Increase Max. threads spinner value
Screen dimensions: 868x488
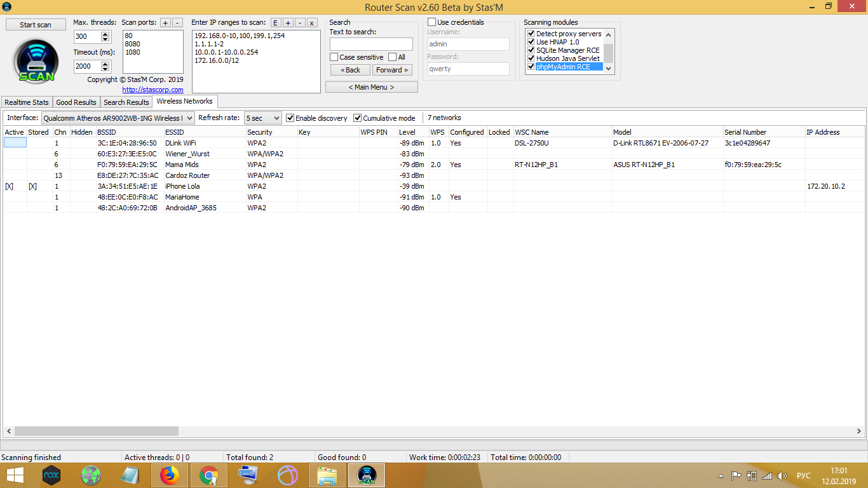click(105, 34)
